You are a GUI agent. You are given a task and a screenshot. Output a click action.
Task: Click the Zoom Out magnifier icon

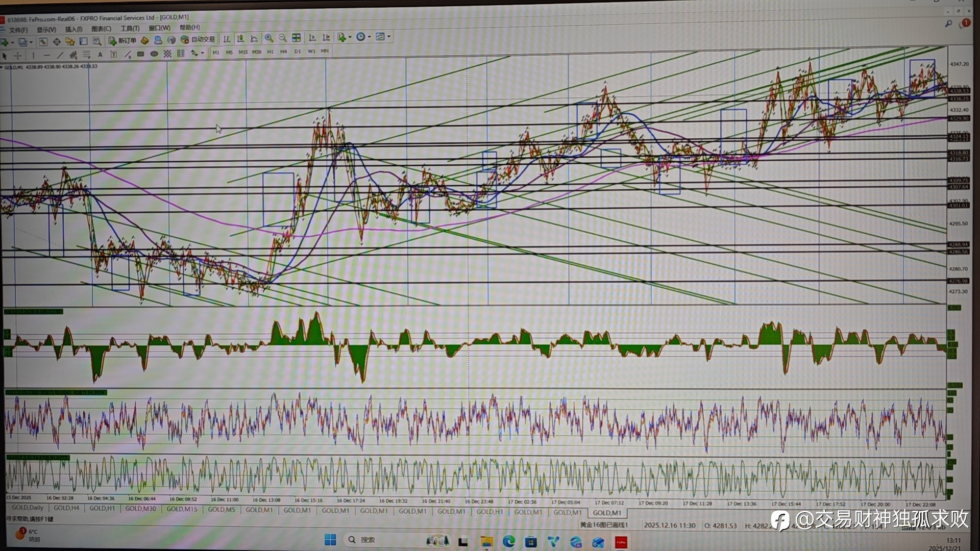click(282, 38)
